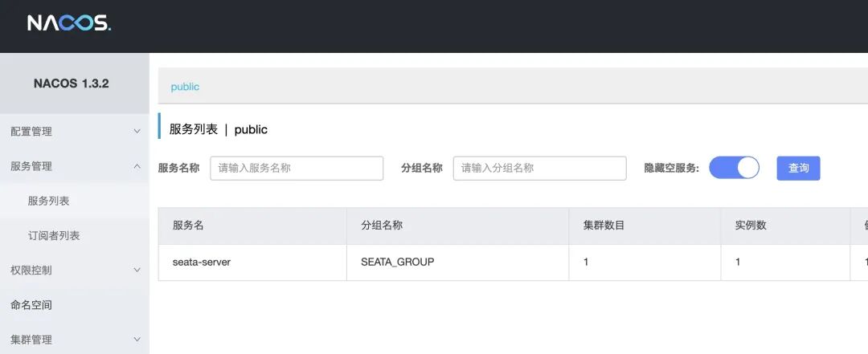This screenshot has height=354, width=868.
Task: Open 服务列表 in the sidebar
Action: (48, 201)
